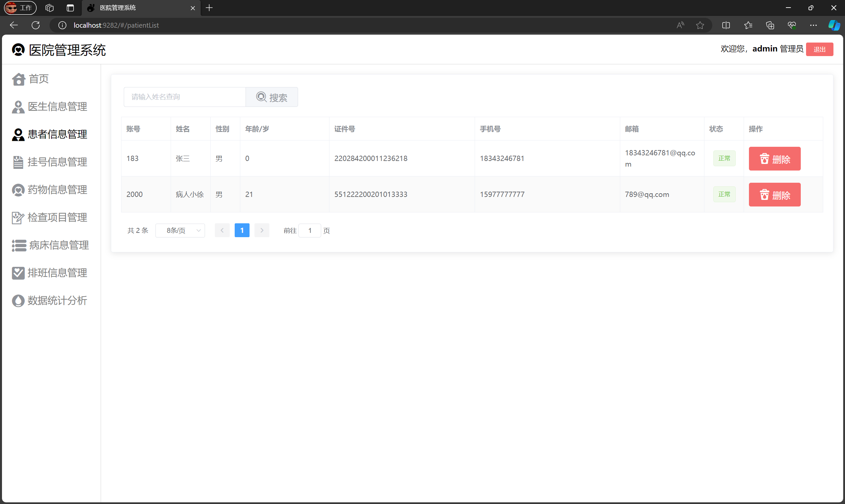Click the 数据统计分析 droplet icon
Viewport: 845px width, 504px height.
tap(18, 301)
